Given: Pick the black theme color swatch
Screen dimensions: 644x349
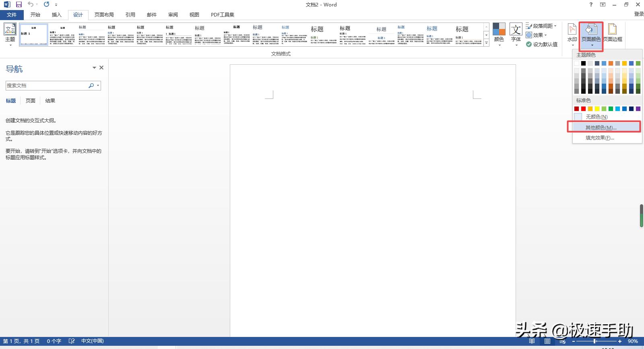Looking at the screenshot, I should (583, 63).
